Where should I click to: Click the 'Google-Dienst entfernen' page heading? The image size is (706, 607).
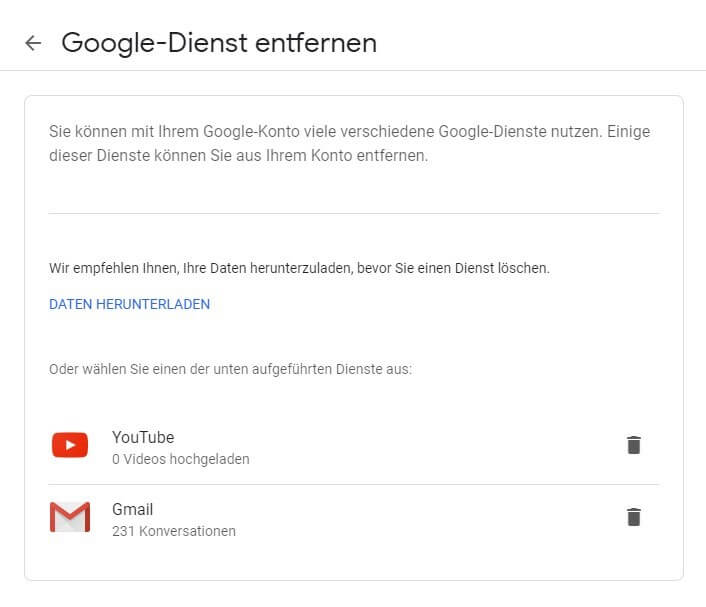219,43
